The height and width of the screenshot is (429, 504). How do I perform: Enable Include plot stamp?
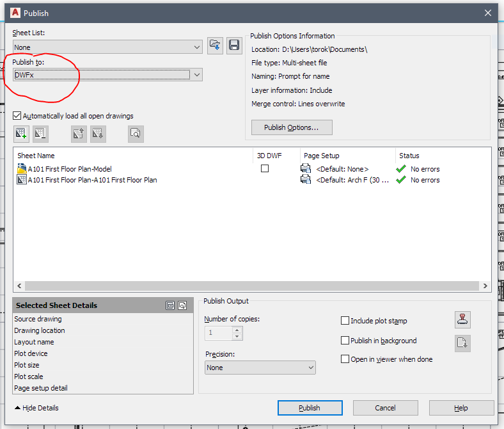point(345,321)
